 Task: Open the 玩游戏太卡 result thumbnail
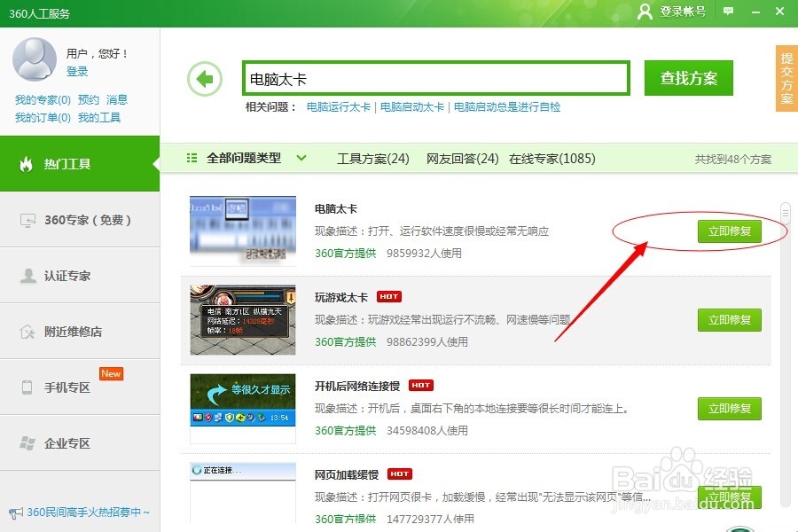tap(243, 320)
